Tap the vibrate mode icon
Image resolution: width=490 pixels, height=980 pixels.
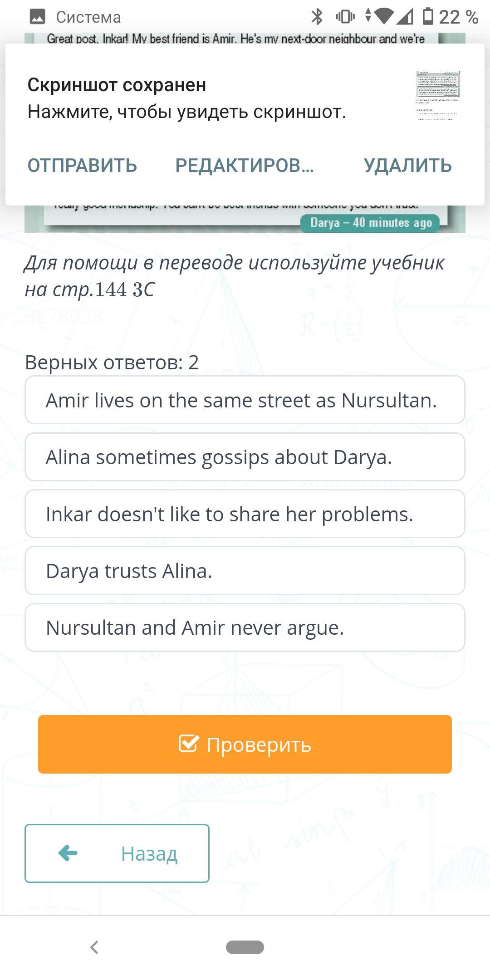coord(345,17)
